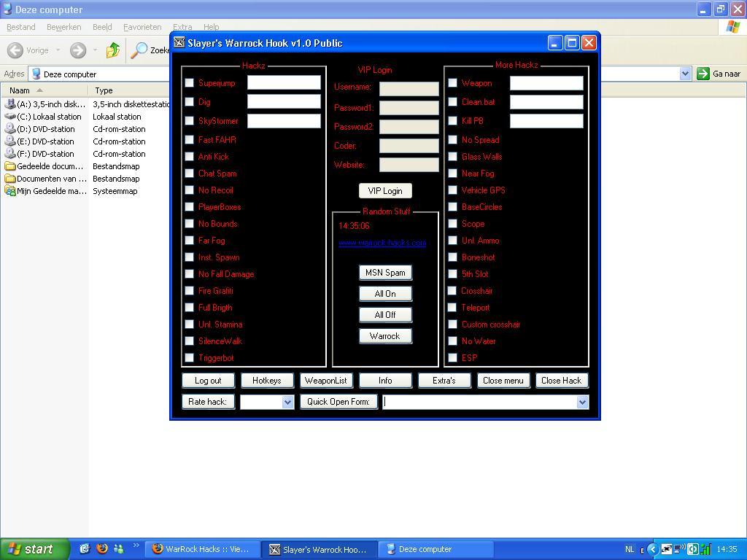Screen dimensions: 747x560
Task: Open the Rate hack dropdown list
Action: point(287,402)
